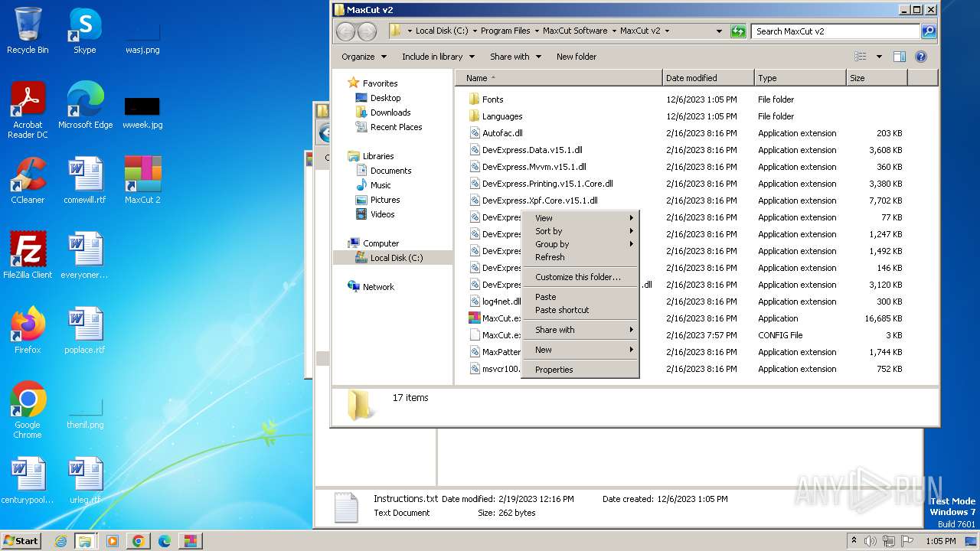Open Internet Explorer from taskbar
Image resolution: width=980 pixels, height=551 pixels.
pyautogui.click(x=60, y=541)
